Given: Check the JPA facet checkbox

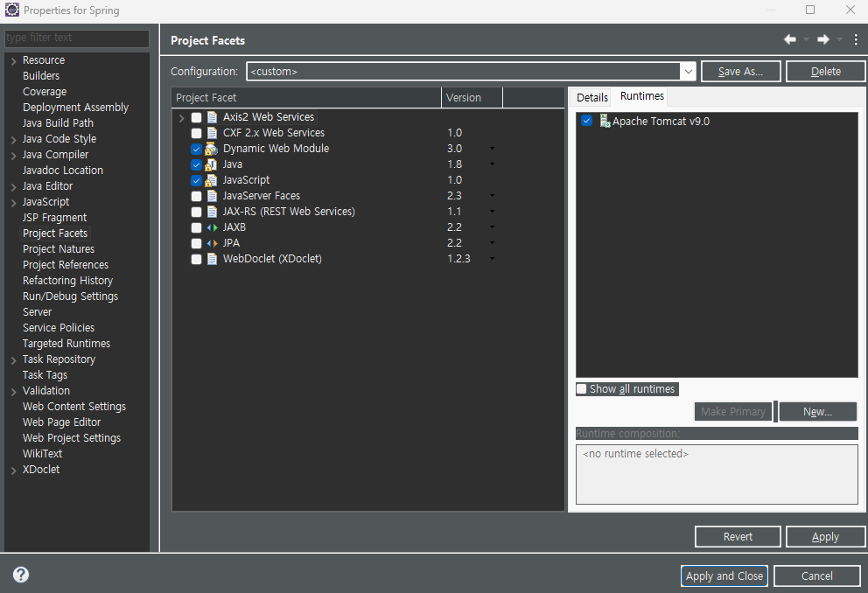Looking at the screenshot, I should point(197,243).
